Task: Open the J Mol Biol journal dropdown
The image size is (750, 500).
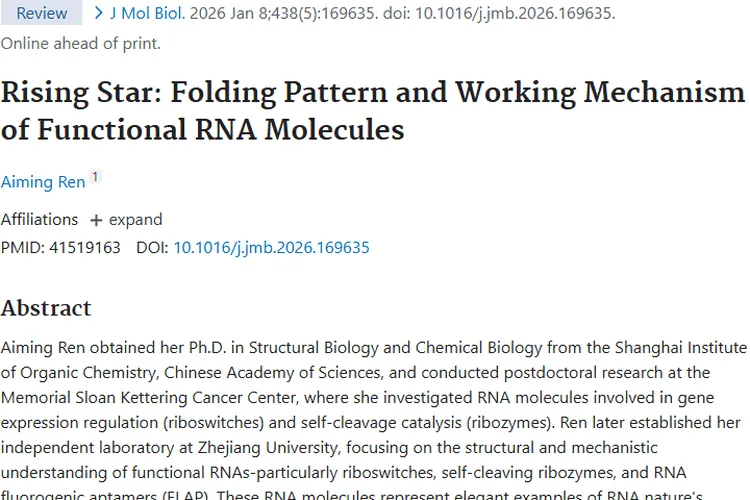Action: (x=147, y=14)
